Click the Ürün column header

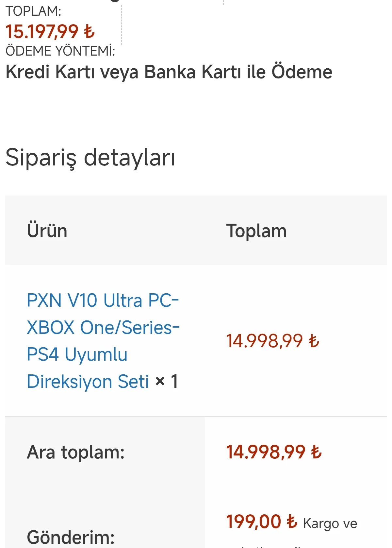47,231
